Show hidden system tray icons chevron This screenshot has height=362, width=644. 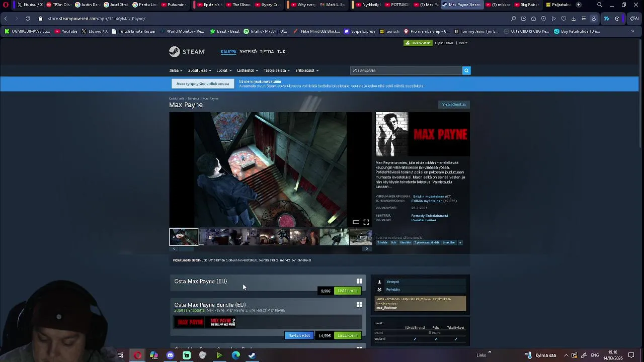pos(566,355)
